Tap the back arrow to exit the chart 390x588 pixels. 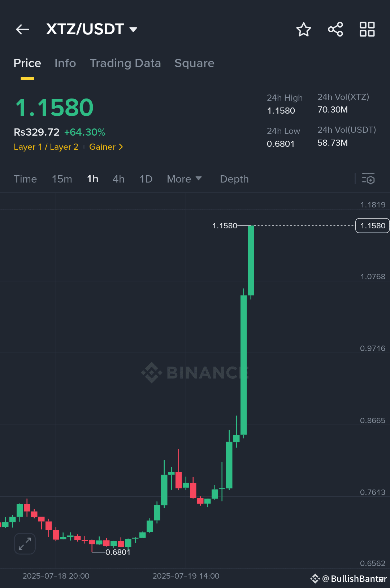(22, 29)
